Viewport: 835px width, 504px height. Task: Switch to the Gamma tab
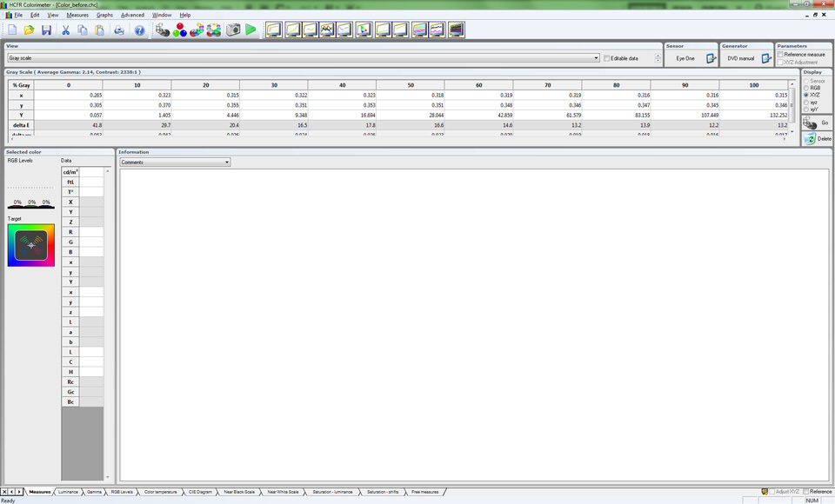[x=94, y=492]
